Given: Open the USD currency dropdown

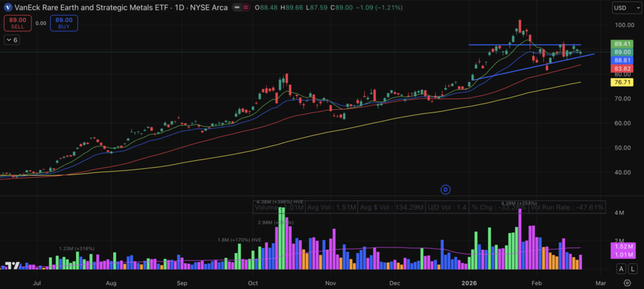Looking at the screenshot, I should click(x=623, y=8).
